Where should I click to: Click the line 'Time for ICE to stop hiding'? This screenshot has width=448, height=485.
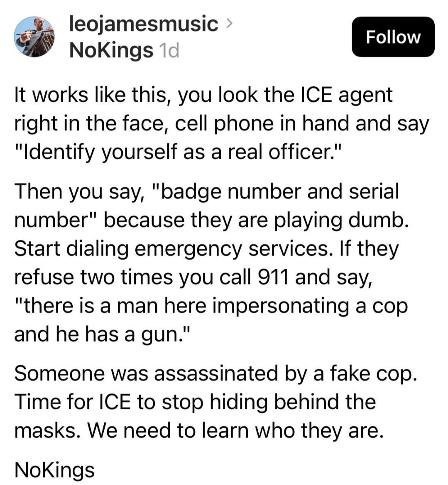(195, 402)
